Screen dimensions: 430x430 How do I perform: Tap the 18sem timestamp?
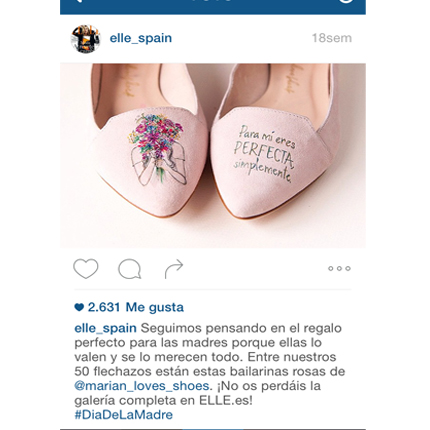point(332,38)
